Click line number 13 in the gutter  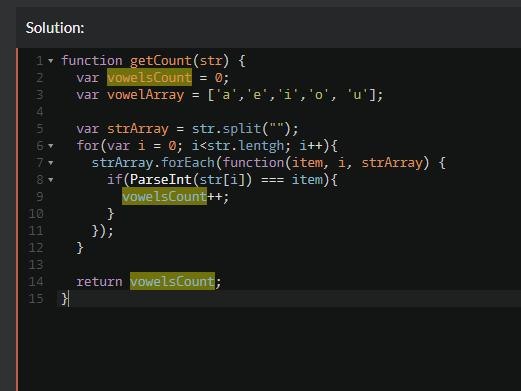point(36,265)
